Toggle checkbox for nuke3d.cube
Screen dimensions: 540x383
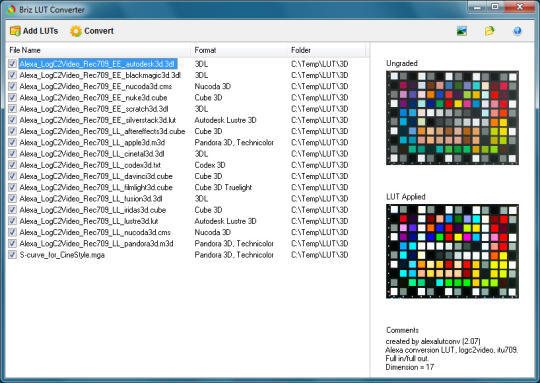pos(12,97)
